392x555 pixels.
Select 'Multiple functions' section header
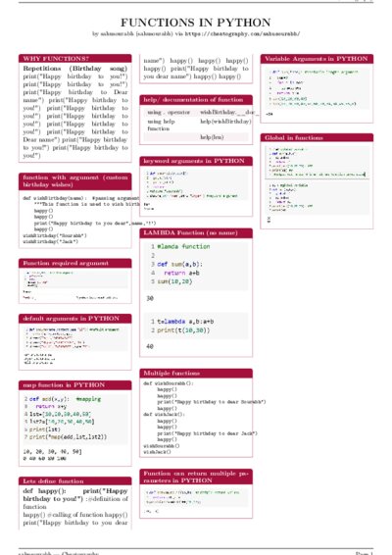[196, 373]
